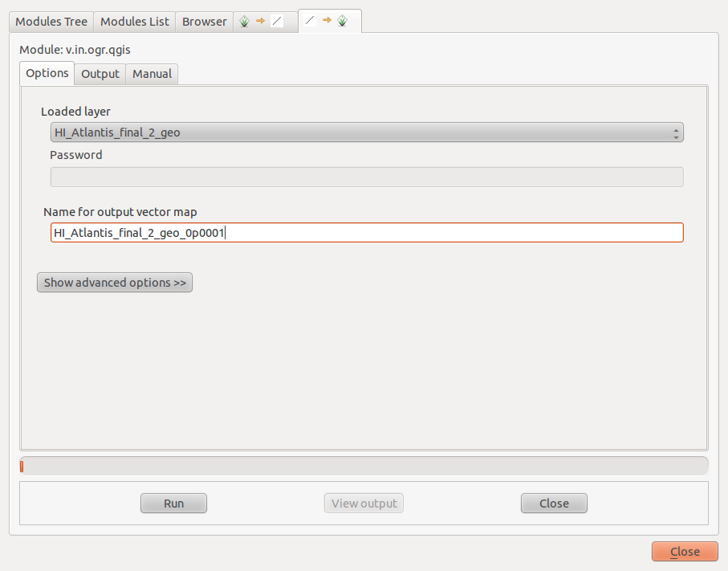Click the GRASS logo in the inactive module tab
Image resolution: width=728 pixels, height=571 pixels.
pos(244,22)
